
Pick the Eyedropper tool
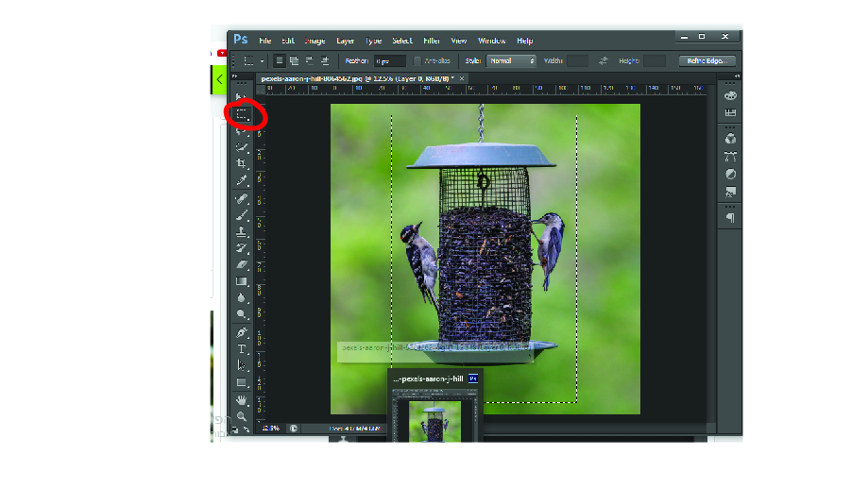click(x=242, y=179)
